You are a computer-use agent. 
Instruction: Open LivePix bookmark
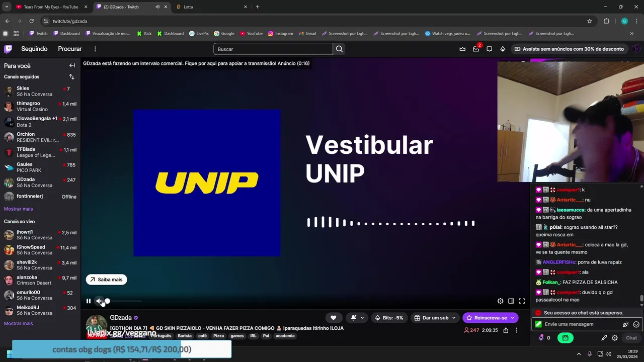tap(199, 34)
